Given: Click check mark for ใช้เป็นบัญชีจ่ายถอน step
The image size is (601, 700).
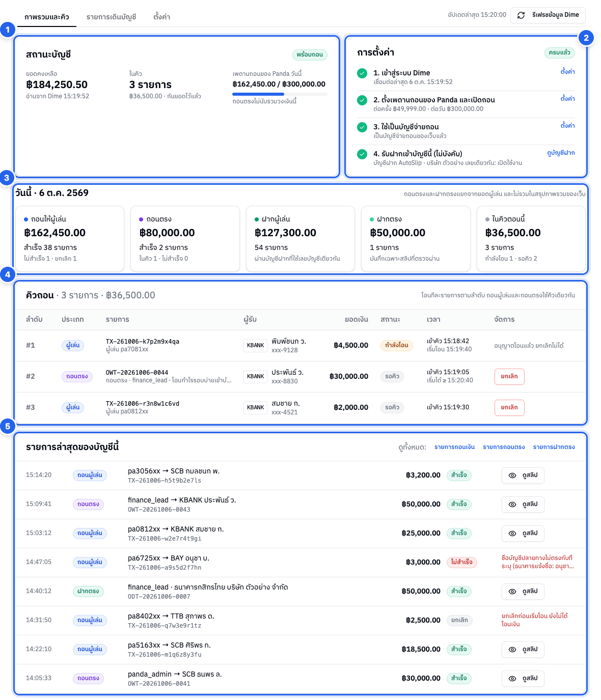Looking at the screenshot, I should (362, 127).
